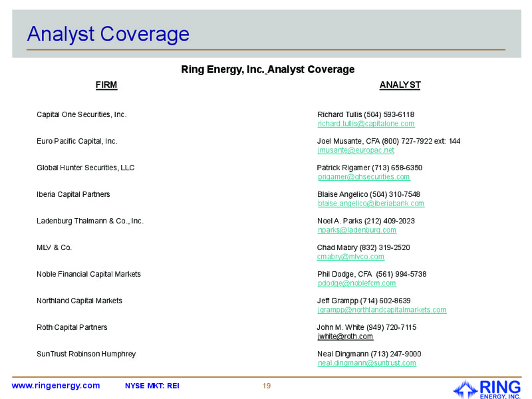
Task: Open cmabry@mlvco.com email link
Action: 350,257
